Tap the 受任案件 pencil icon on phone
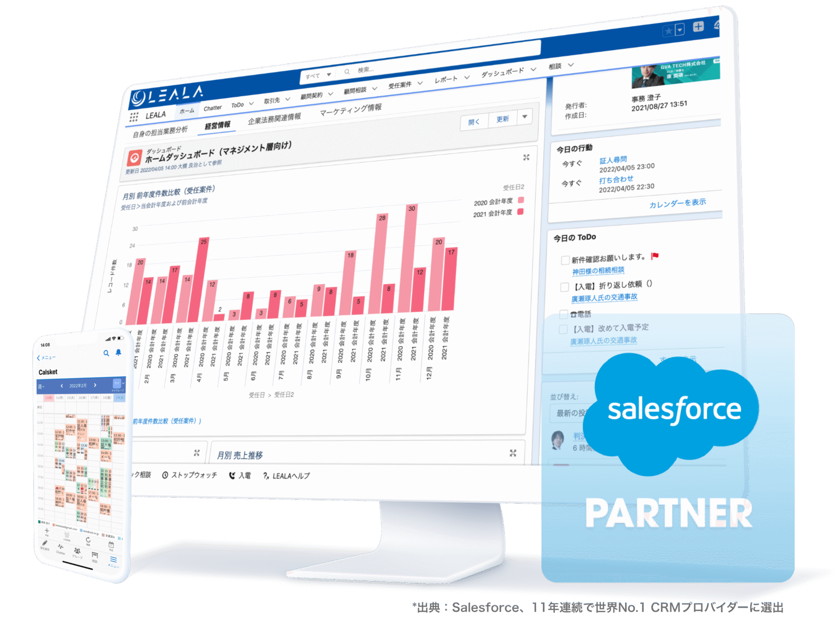 point(45,543)
